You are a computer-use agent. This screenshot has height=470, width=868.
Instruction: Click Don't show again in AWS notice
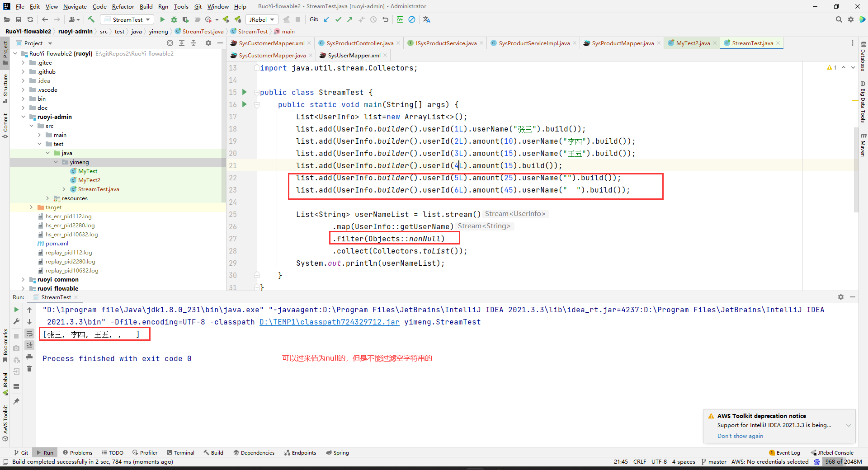740,436
